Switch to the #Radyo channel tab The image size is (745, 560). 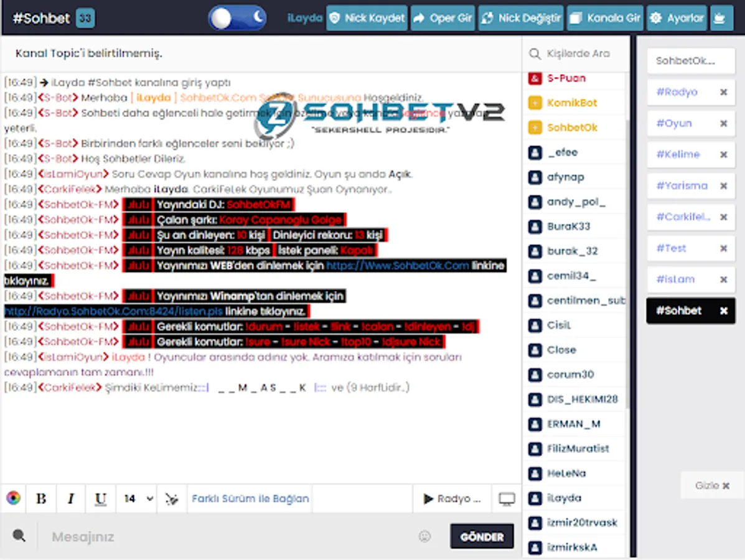[677, 92]
